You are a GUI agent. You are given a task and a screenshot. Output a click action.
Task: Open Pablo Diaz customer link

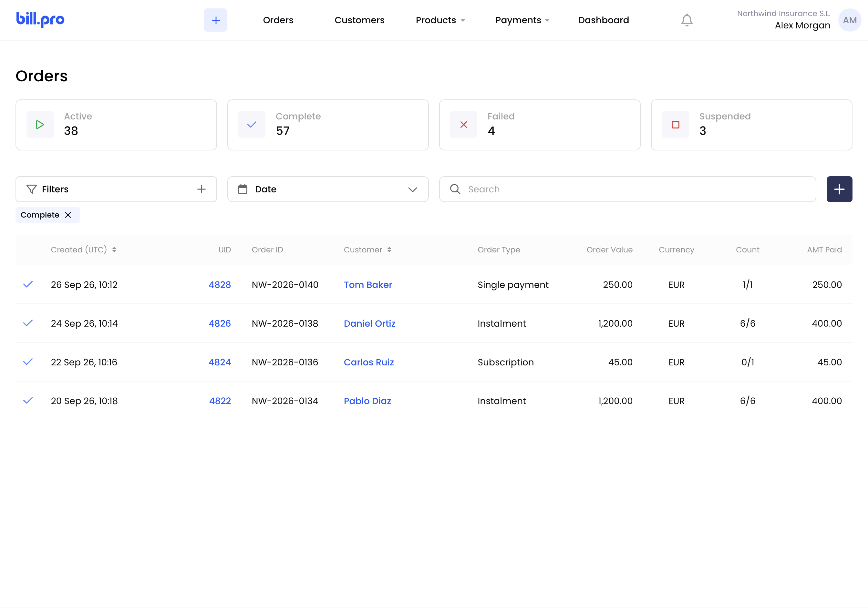(x=367, y=401)
